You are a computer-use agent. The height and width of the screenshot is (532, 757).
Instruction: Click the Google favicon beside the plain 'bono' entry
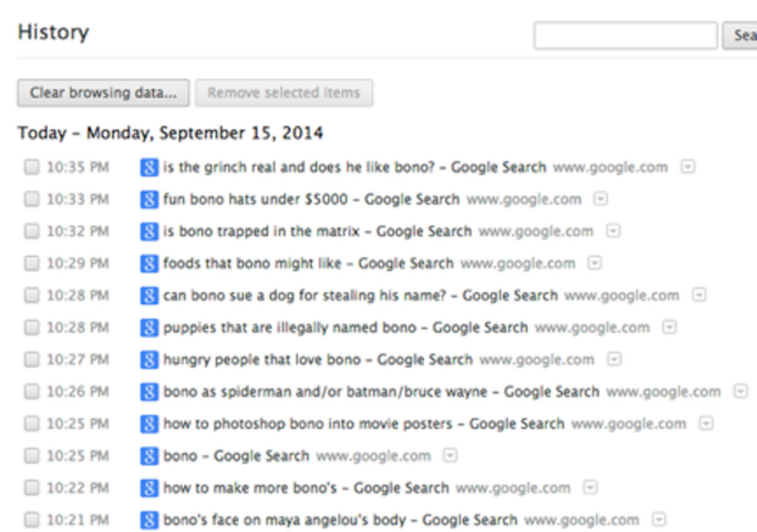click(x=149, y=456)
